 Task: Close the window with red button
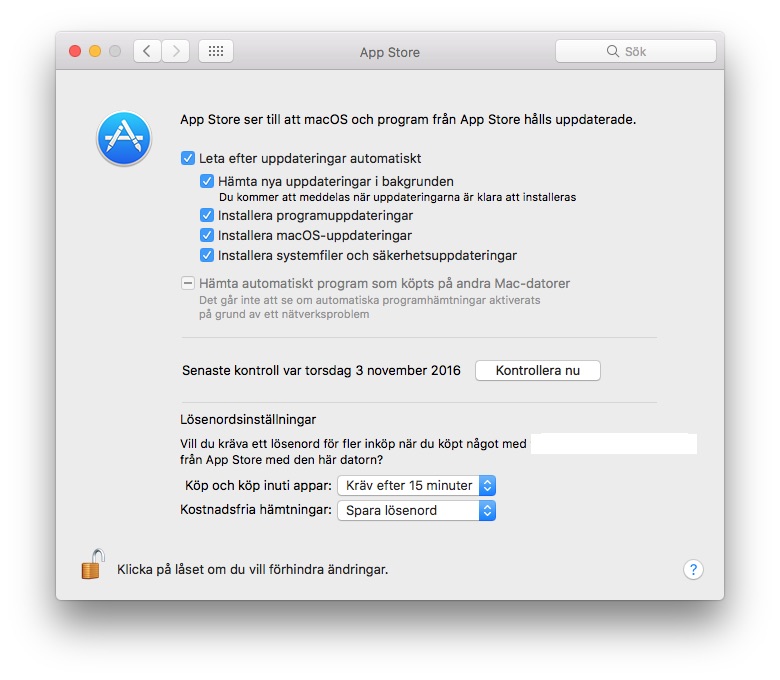75,51
